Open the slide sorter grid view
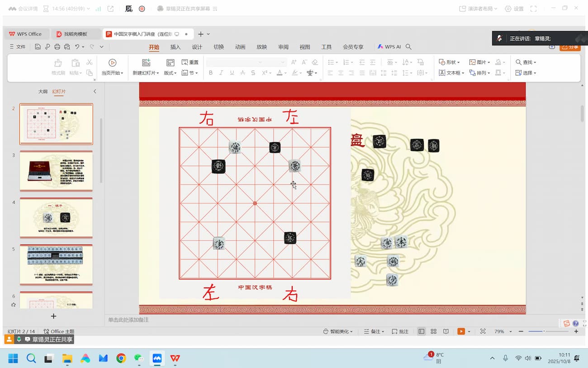 pyautogui.click(x=433, y=331)
